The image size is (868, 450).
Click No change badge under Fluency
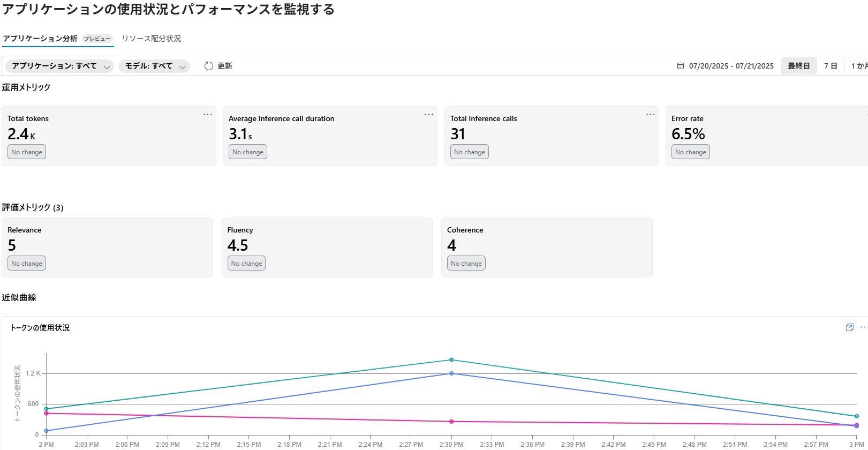pyautogui.click(x=247, y=264)
